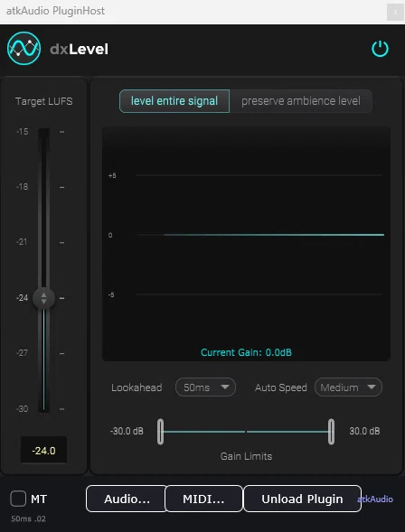Screen dimensions: 405x532
Task: Click the +5 graph axis label
Action: pos(112,176)
